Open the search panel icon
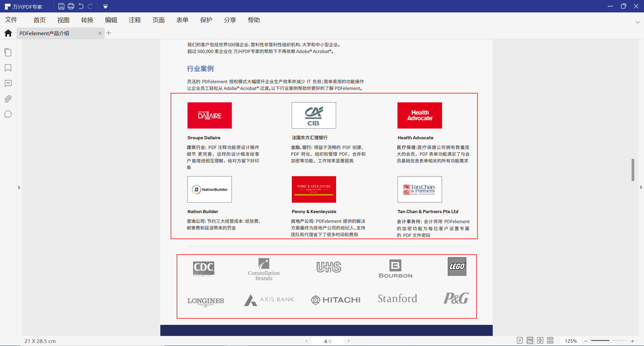This screenshot has height=346, width=644. [x=8, y=114]
